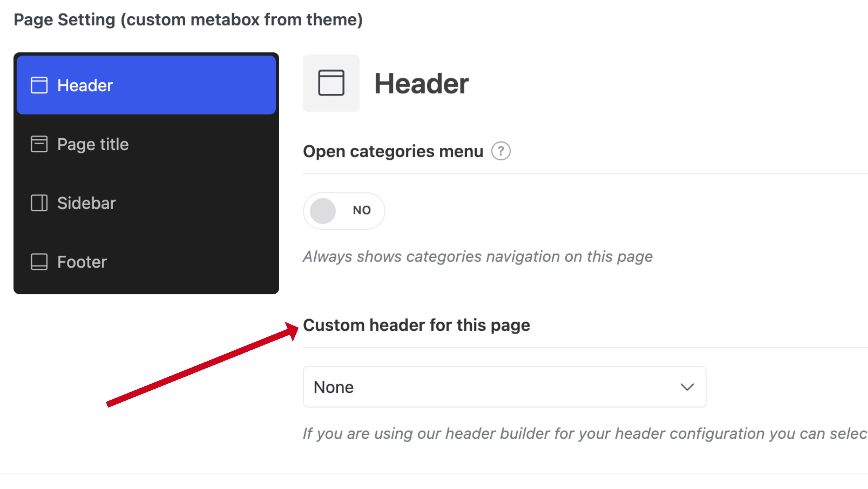Click the large Header section icon

331,83
